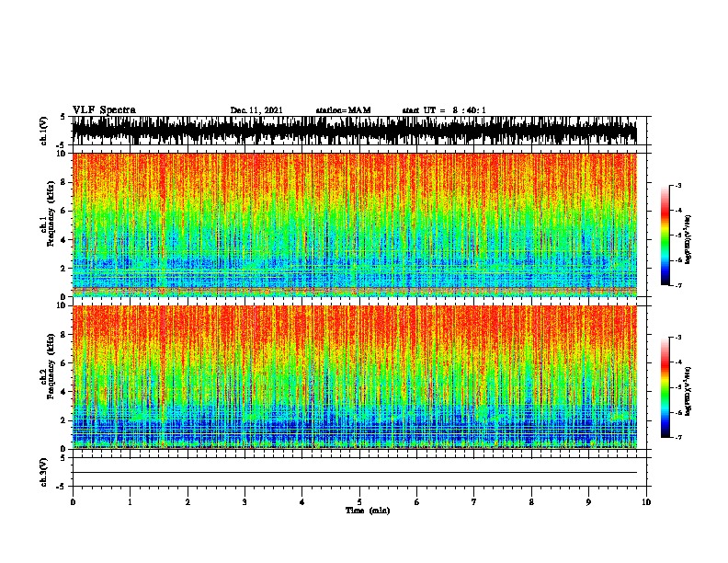The image size is (728, 563).
Task: Click the "-7" label on ch.2 colorbar
Action: 677,438
